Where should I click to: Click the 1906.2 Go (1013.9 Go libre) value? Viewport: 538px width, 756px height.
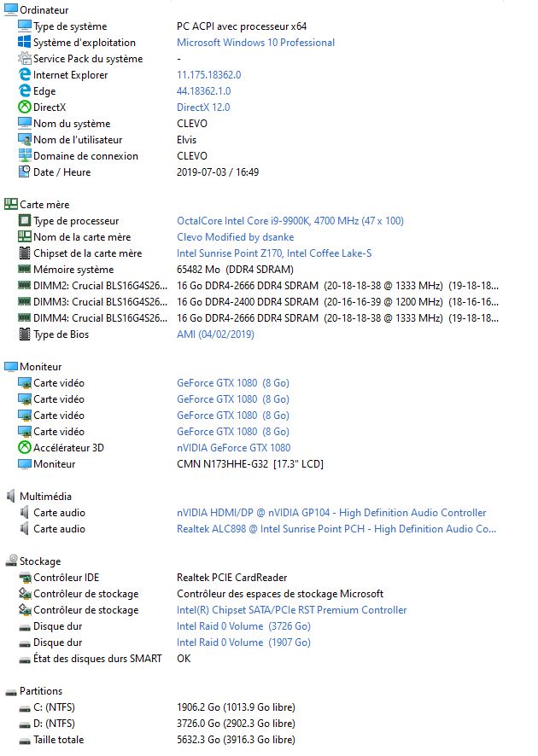pyautogui.click(x=236, y=707)
